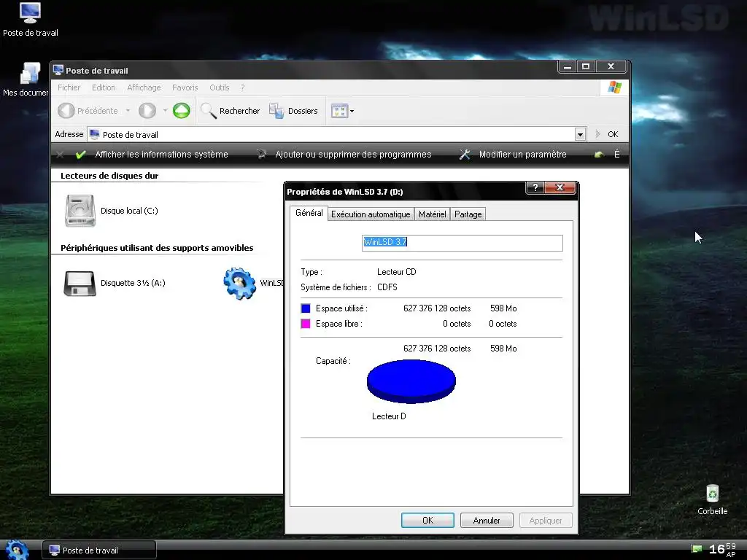Go up one folder level with green icon
Screen dimensions: 747x560
pos(181,111)
